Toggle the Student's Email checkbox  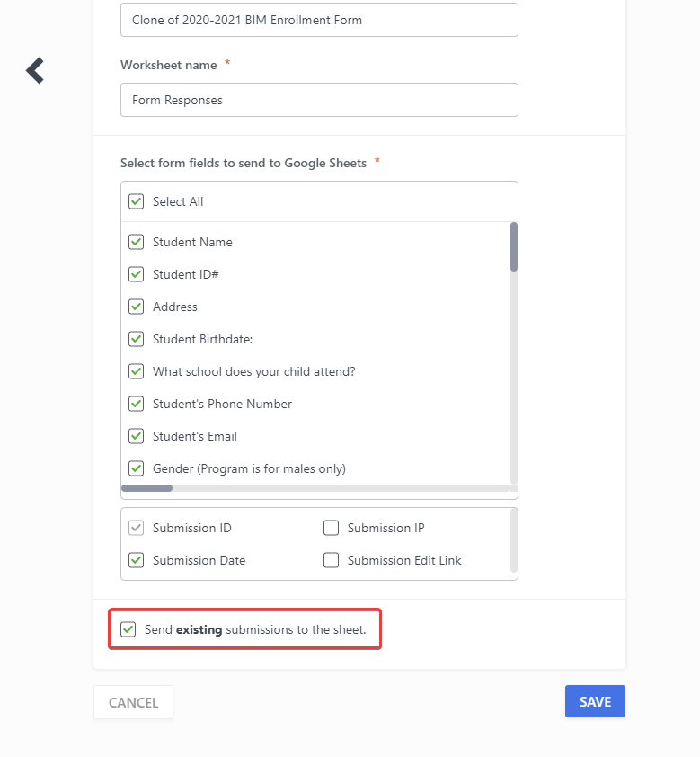[x=137, y=436]
